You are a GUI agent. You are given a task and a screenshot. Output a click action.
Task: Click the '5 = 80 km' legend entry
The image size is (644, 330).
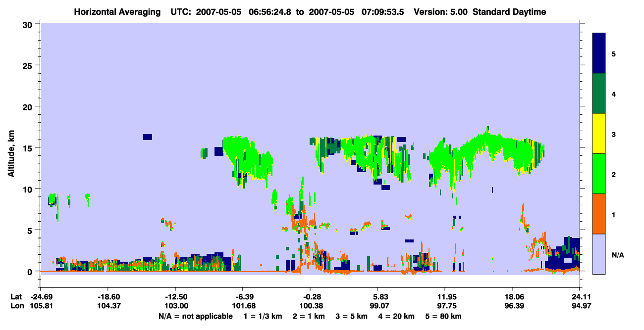[443, 316]
